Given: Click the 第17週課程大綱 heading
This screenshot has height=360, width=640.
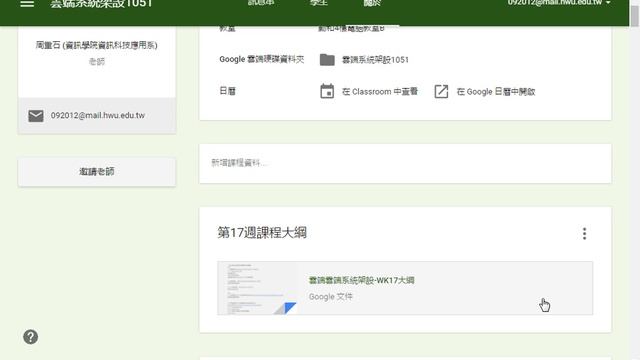Looking at the screenshot, I should click(x=262, y=233).
